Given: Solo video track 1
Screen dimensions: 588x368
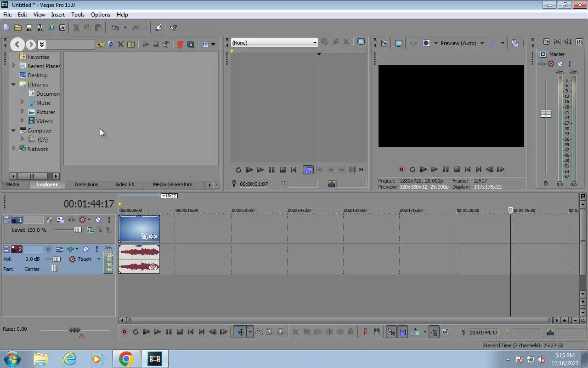Looking at the screenshot, I should click(109, 220).
